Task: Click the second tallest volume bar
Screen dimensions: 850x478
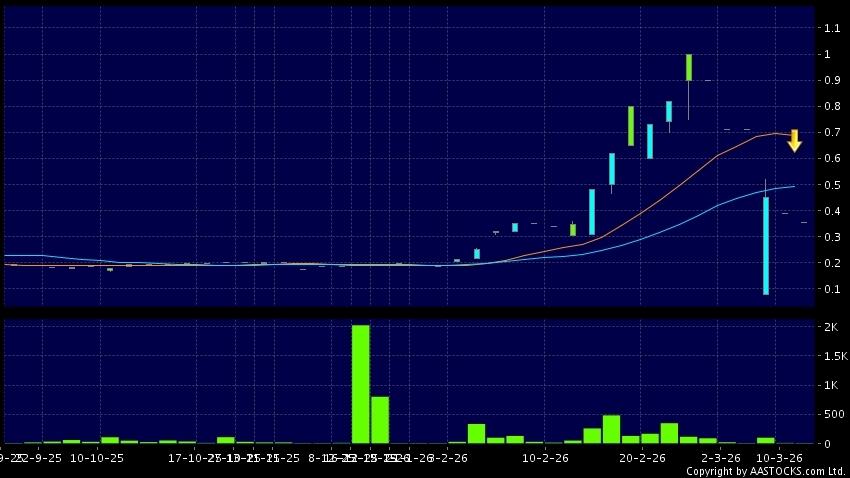Action: click(380, 420)
